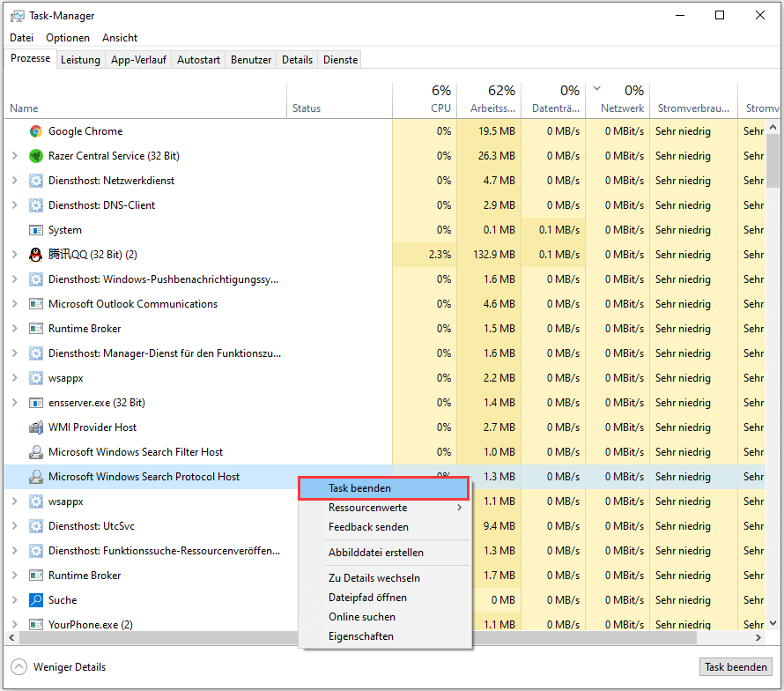Viewport: 784px width, 691px height.
Task: Switch to the App-Verlauf tab
Action: pos(138,60)
